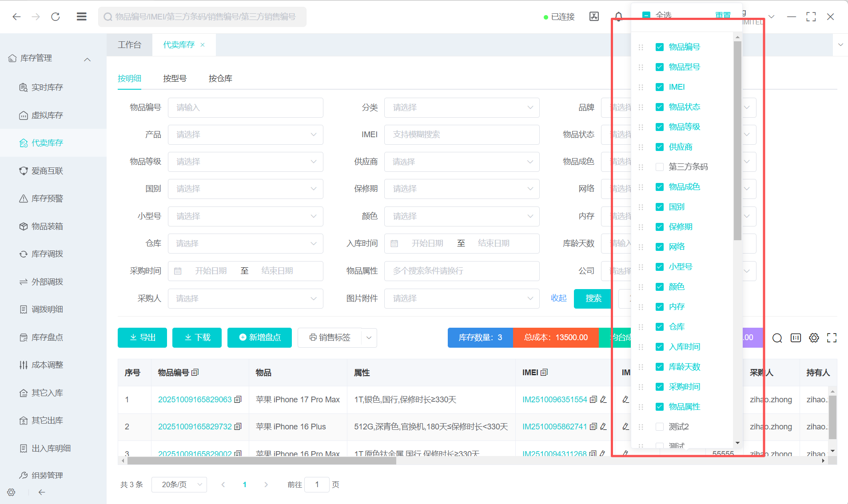The width and height of the screenshot is (848, 504).
Task: Close the 代卖库存 tab
Action: 203,45
